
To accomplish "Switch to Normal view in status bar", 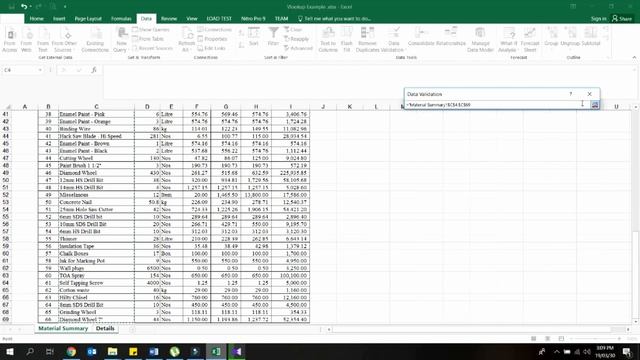I will coord(533,339).
